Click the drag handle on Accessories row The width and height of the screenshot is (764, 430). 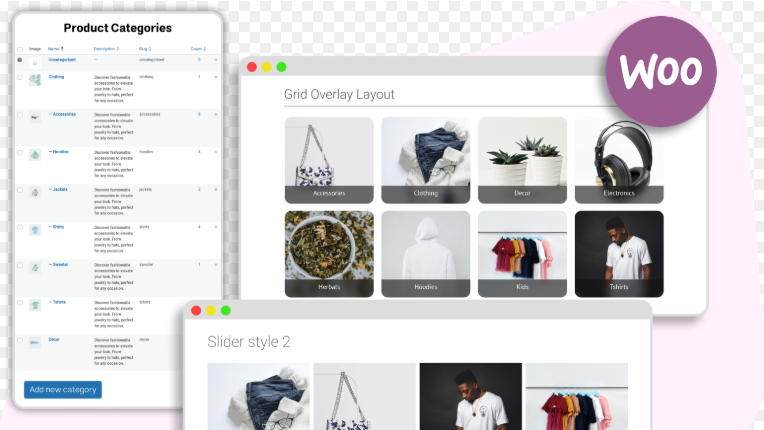coord(216,114)
